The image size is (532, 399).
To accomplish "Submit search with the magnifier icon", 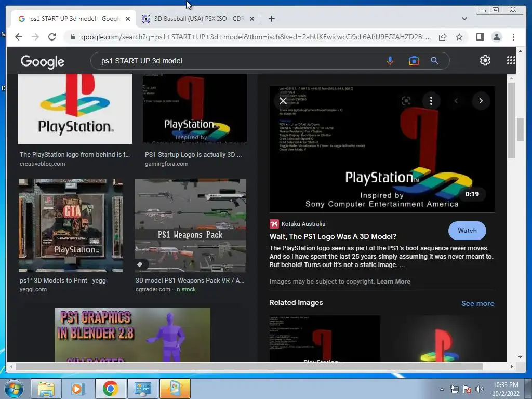I will click(435, 61).
